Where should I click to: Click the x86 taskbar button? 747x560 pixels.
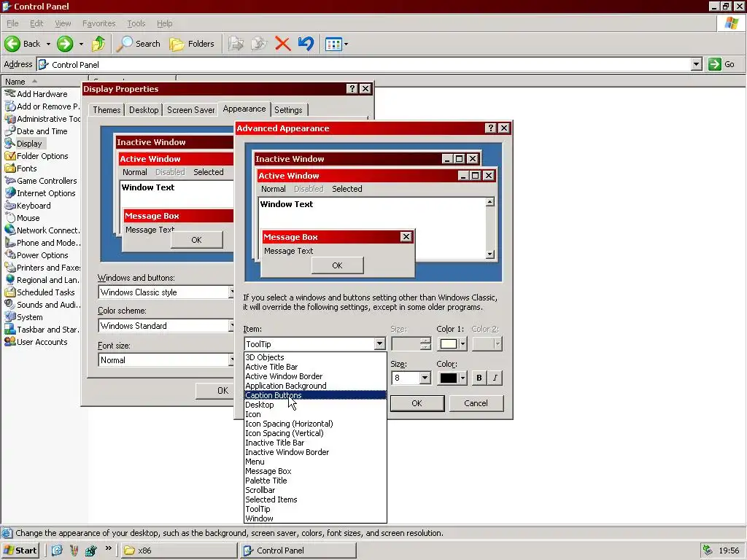[x=178, y=551]
